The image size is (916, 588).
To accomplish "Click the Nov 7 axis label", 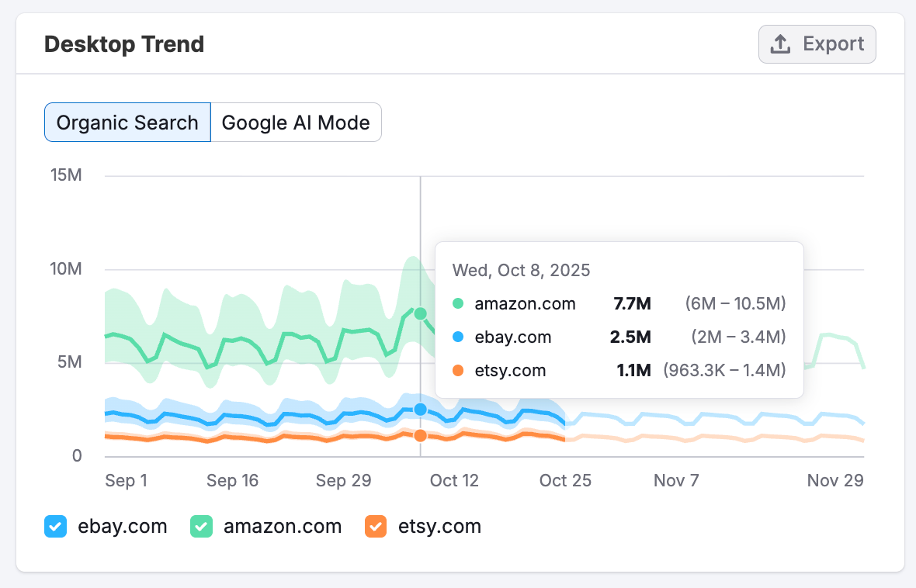I will coord(675,480).
